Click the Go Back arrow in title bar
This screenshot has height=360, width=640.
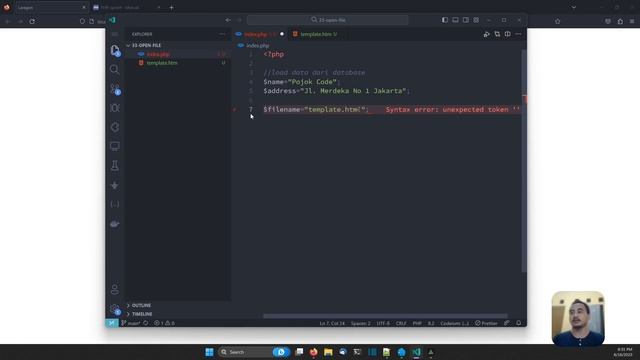[228, 20]
